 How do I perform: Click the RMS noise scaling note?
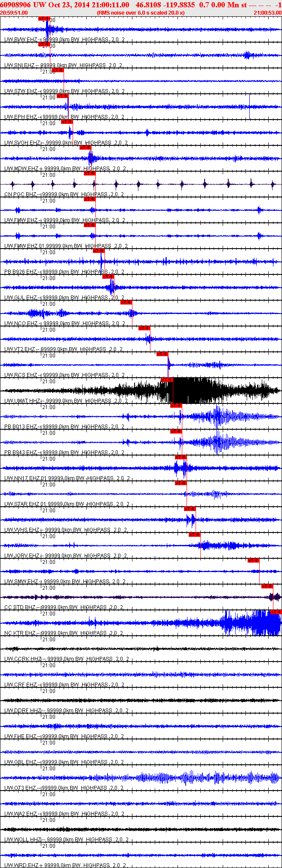[141, 13]
